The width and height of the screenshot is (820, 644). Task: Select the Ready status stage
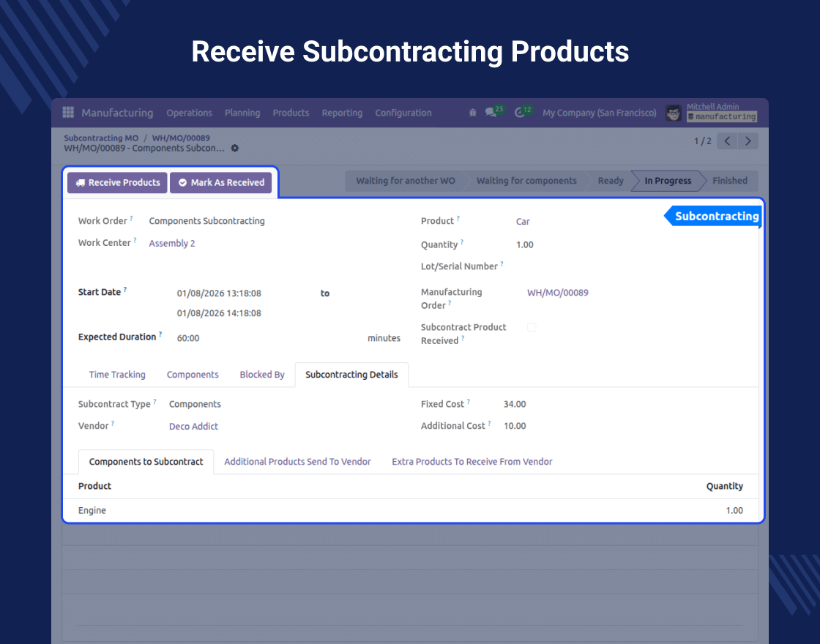click(x=611, y=181)
